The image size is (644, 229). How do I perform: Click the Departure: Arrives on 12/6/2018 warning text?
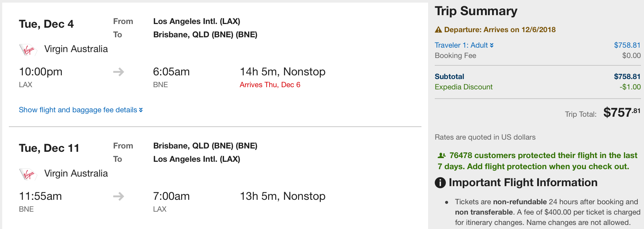coord(500,30)
